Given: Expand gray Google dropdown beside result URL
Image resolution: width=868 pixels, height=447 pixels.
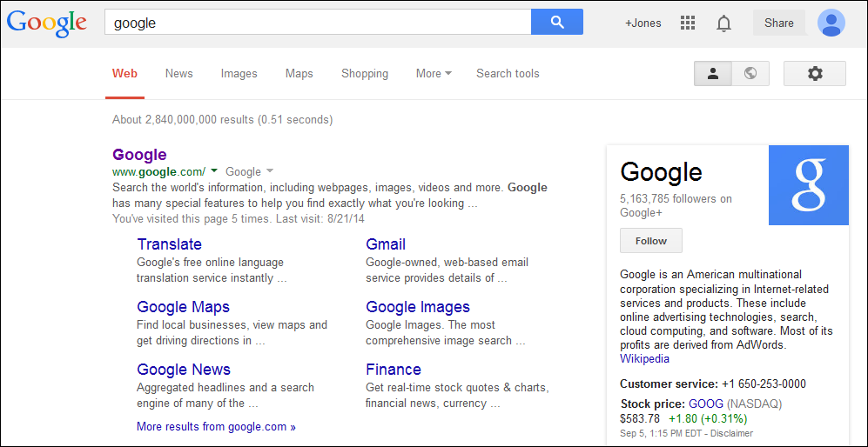Looking at the screenshot, I should tap(270, 171).
